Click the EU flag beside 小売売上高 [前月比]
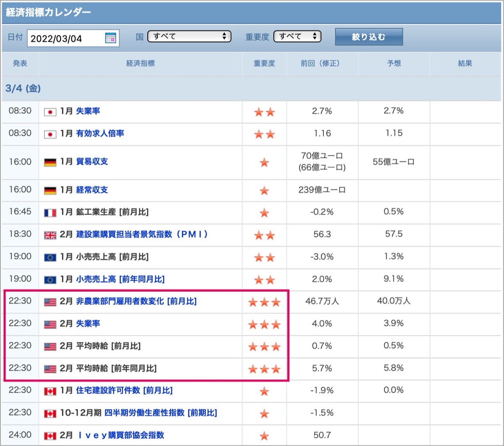The image size is (504, 446). 50,257
